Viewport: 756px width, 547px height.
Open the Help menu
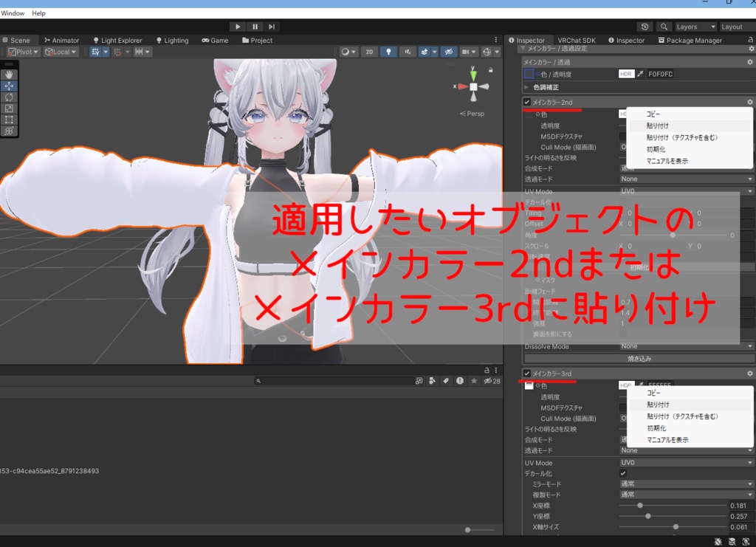[38, 13]
